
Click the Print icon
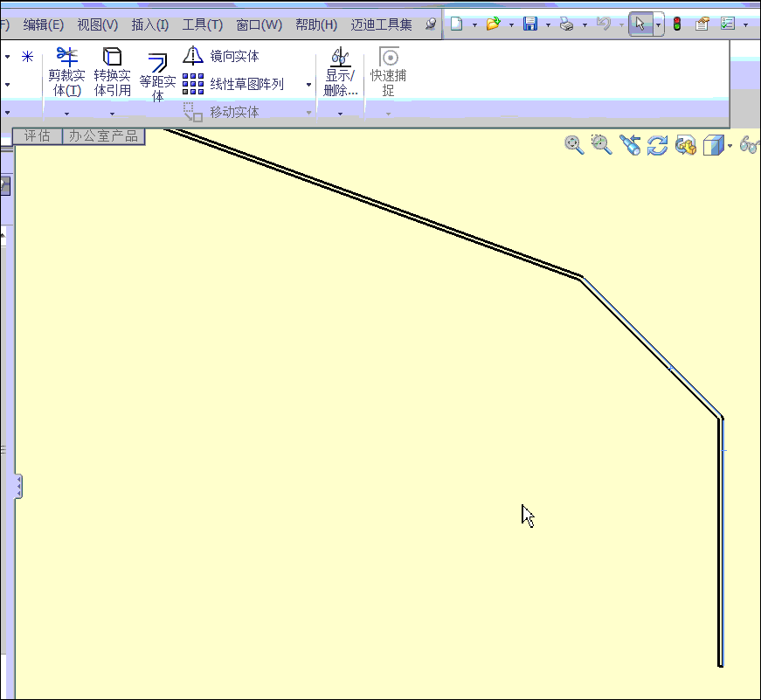coord(566,24)
